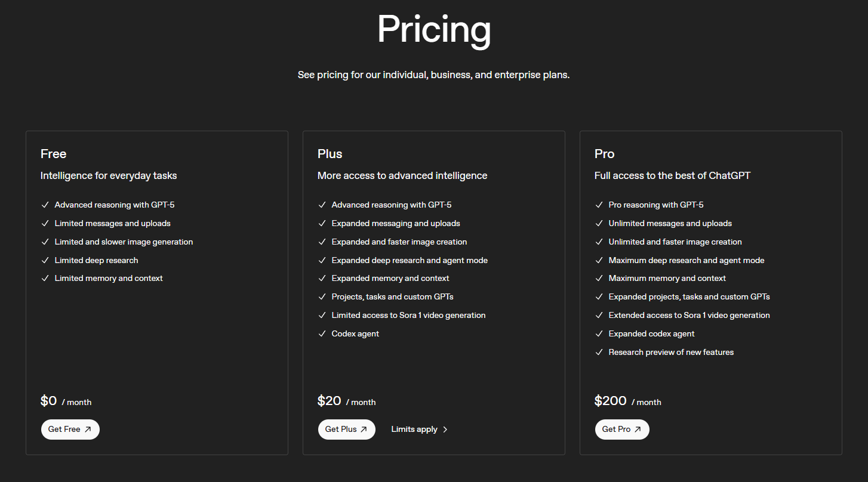Click the Plus plan title
This screenshot has height=482, width=868.
[x=330, y=154]
